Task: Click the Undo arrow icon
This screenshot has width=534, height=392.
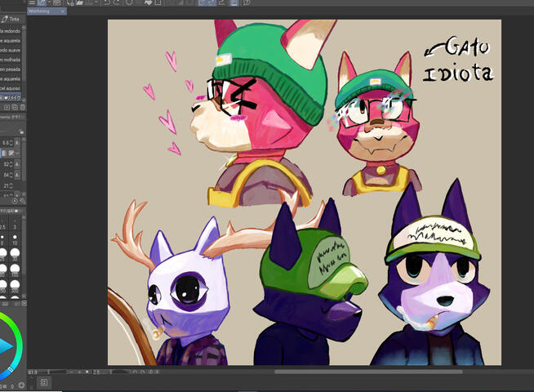Action: click(107, 2)
